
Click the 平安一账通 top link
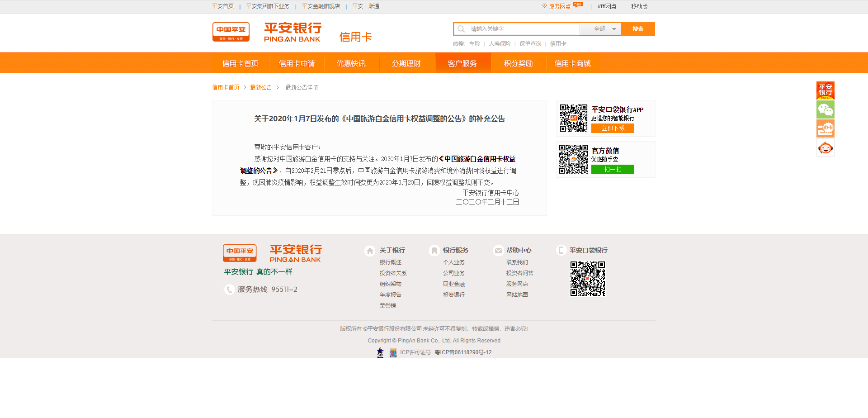tap(366, 6)
